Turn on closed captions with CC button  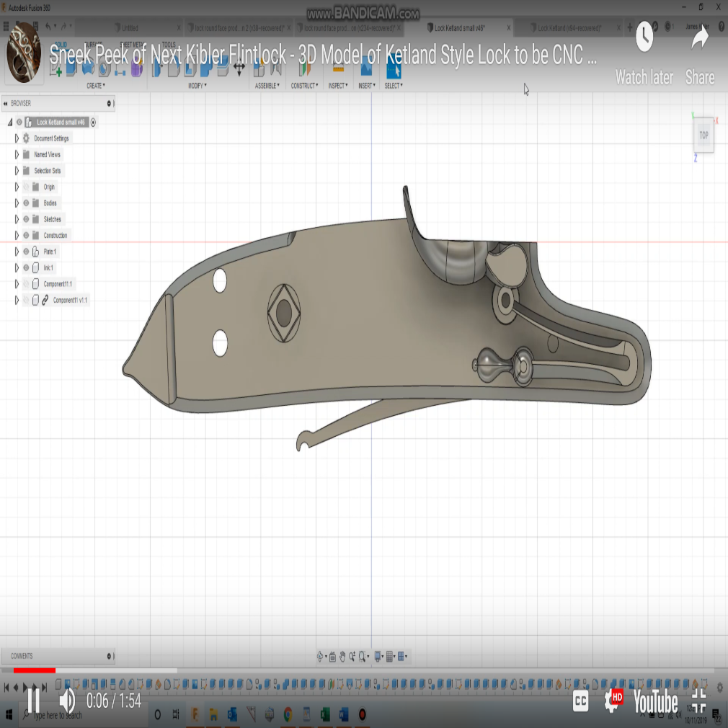(x=581, y=701)
